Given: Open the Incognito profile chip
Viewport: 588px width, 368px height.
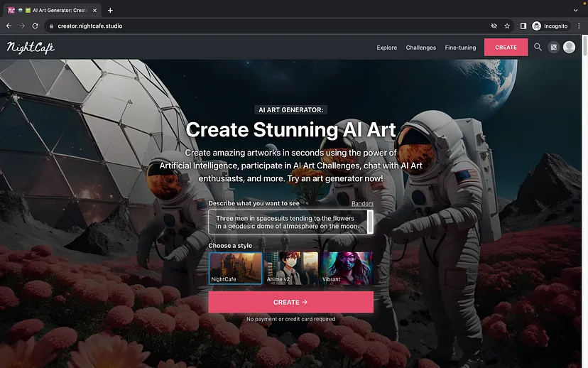Looking at the screenshot, I should tap(550, 26).
